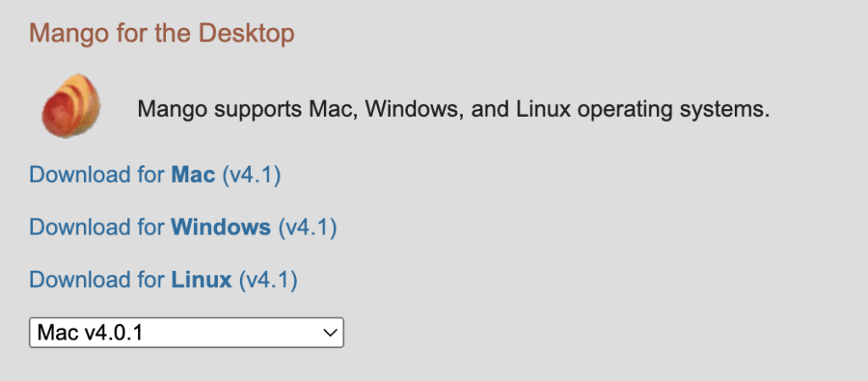The height and width of the screenshot is (381, 868).
Task: Click the word Desktop in the orange heading
Action: tap(247, 33)
